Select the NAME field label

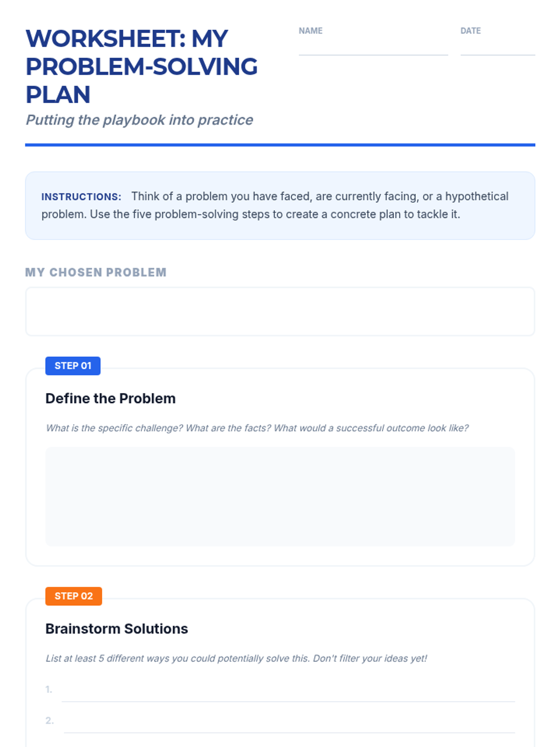coord(310,31)
